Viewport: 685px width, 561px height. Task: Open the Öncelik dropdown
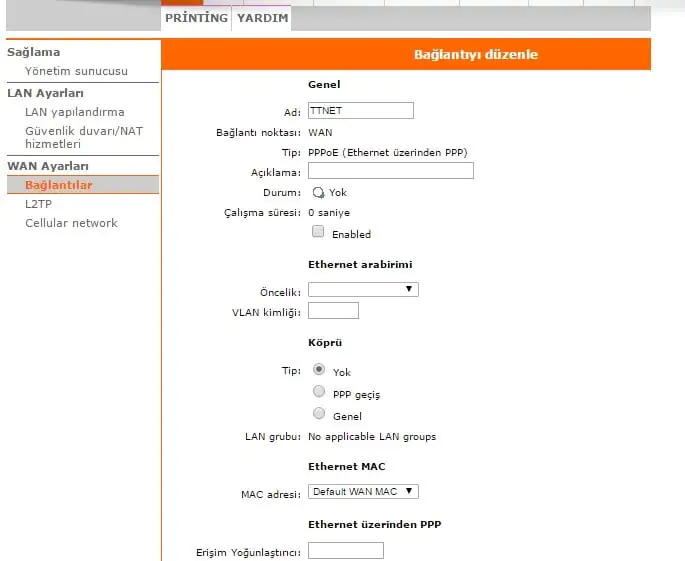point(363,290)
